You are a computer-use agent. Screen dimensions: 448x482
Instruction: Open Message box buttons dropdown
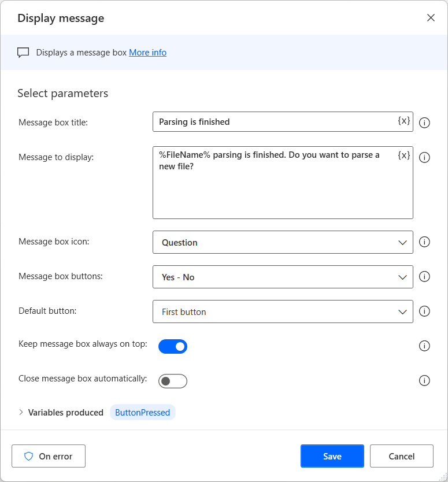tap(283, 277)
